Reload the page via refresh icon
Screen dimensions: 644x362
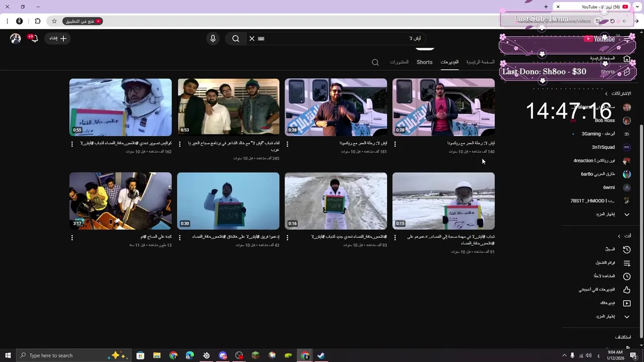612,21
